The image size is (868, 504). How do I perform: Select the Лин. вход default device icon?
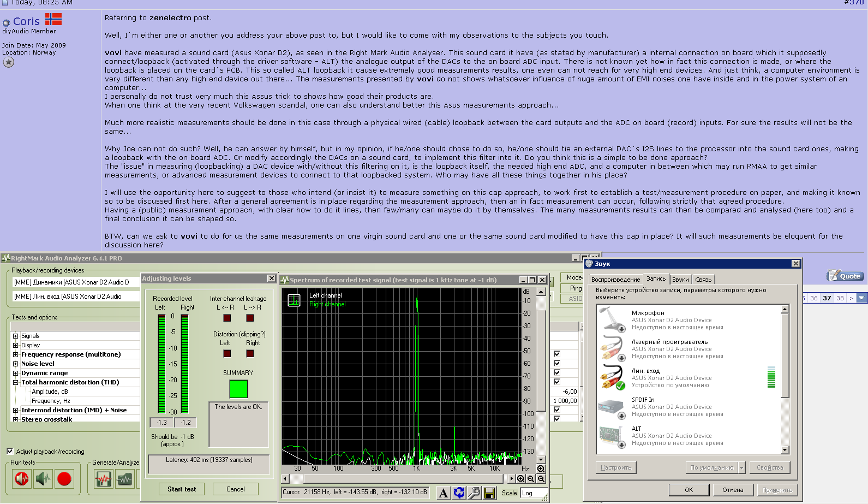tap(612, 377)
